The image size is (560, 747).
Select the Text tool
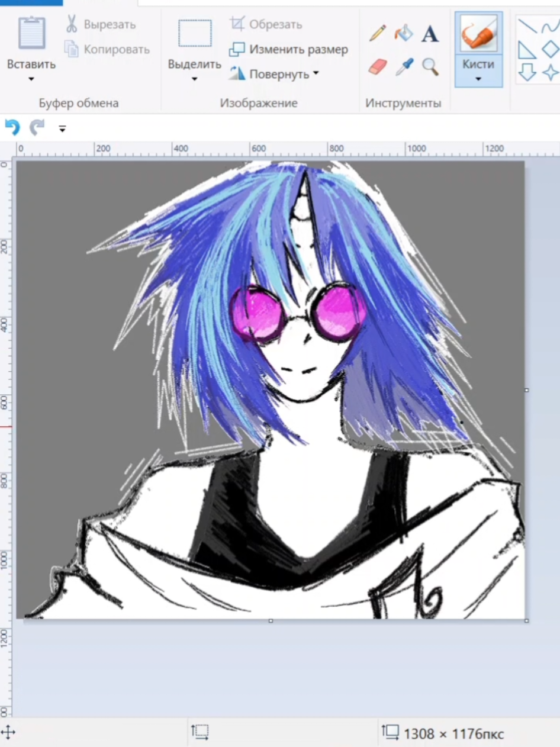tap(430, 34)
